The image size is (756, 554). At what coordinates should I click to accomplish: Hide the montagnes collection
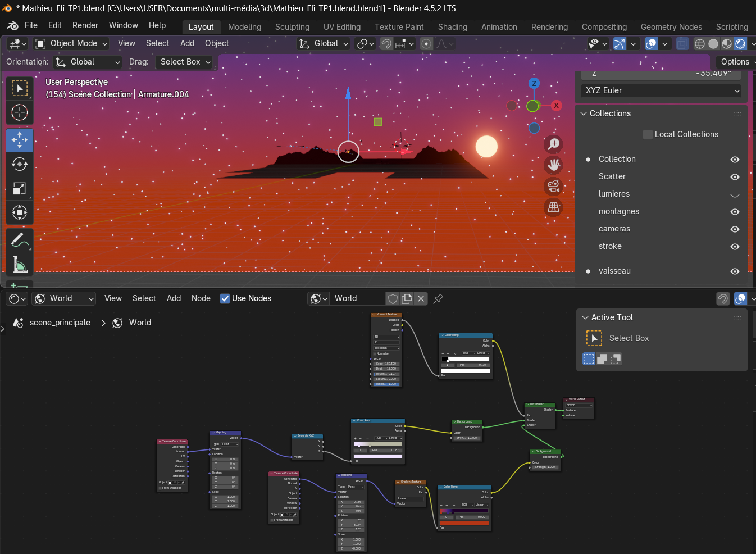click(734, 212)
